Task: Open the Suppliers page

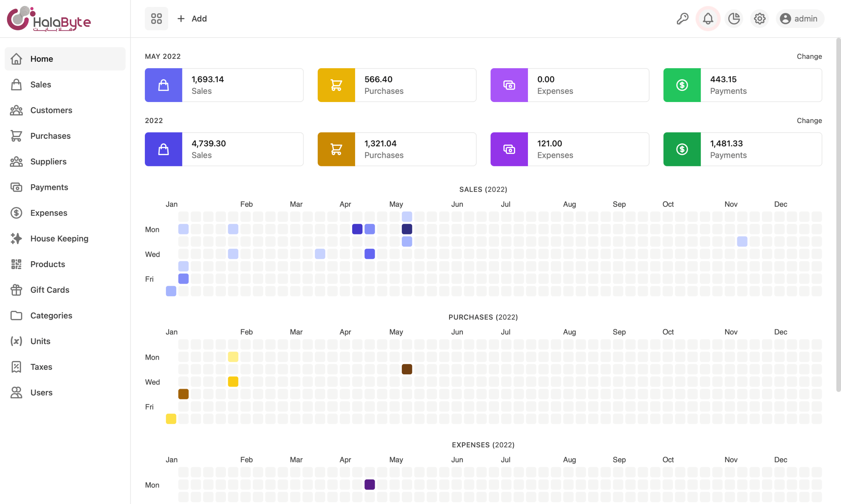Action: (x=48, y=161)
